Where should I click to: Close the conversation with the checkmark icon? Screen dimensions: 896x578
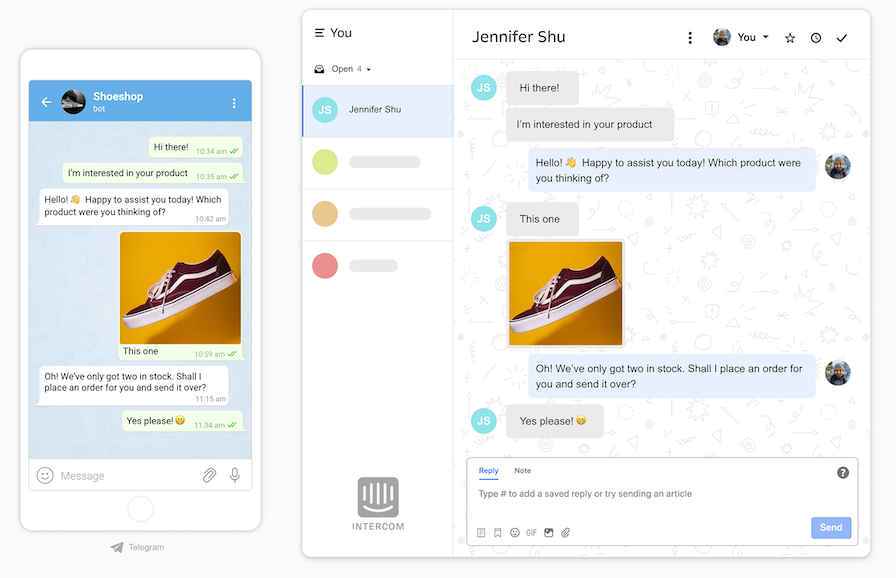[841, 37]
